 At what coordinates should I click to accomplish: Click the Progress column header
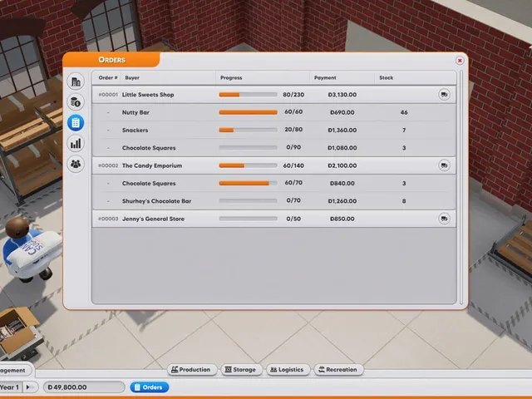pyautogui.click(x=231, y=77)
